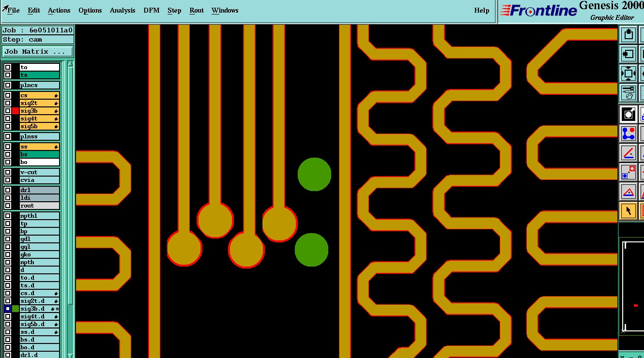Open the DFM menu
Screen dimensions: 644x358
click(152, 10)
